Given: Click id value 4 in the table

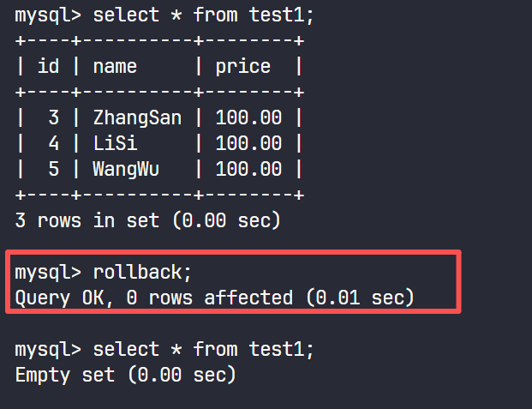Looking at the screenshot, I should 53,143.
